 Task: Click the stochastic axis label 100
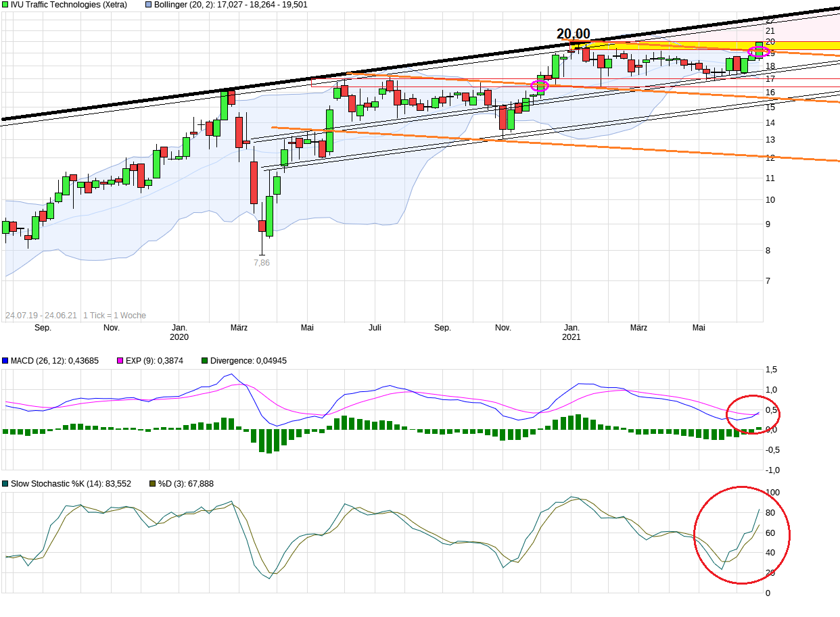tap(772, 492)
